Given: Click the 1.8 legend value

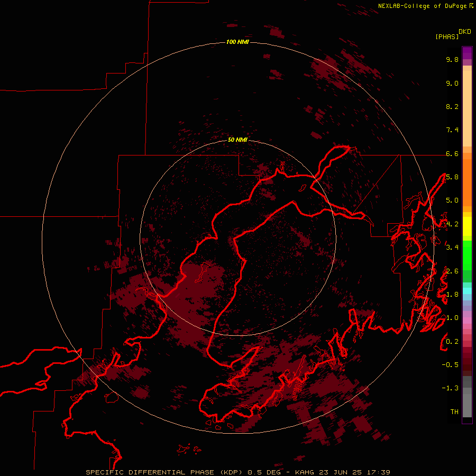Looking at the screenshot, I should (x=452, y=295).
